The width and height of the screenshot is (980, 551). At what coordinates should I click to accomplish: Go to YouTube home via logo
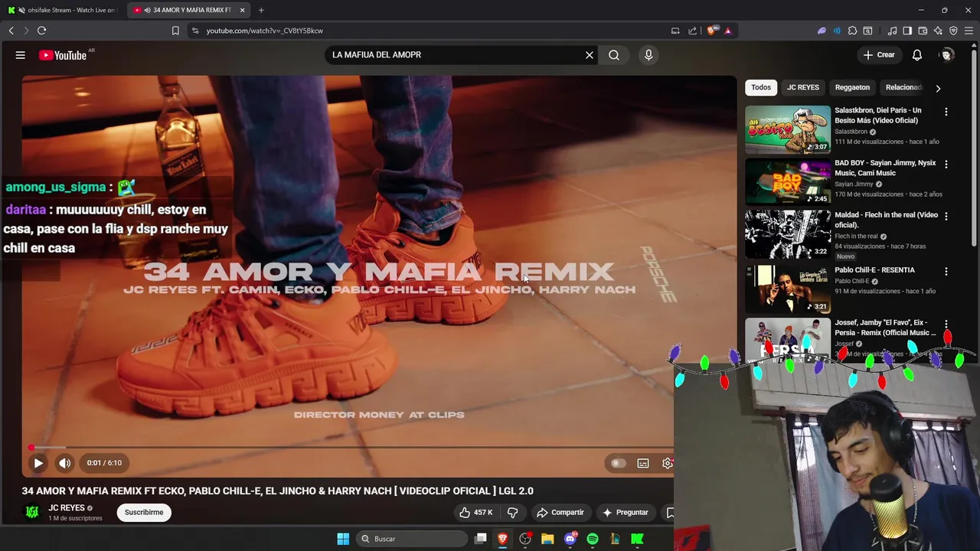pyautogui.click(x=63, y=55)
